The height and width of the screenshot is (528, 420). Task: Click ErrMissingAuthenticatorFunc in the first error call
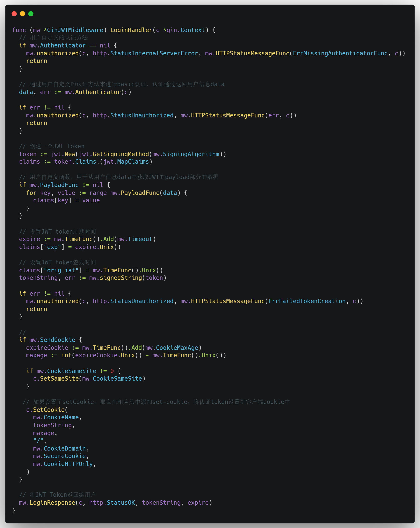tap(340, 53)
